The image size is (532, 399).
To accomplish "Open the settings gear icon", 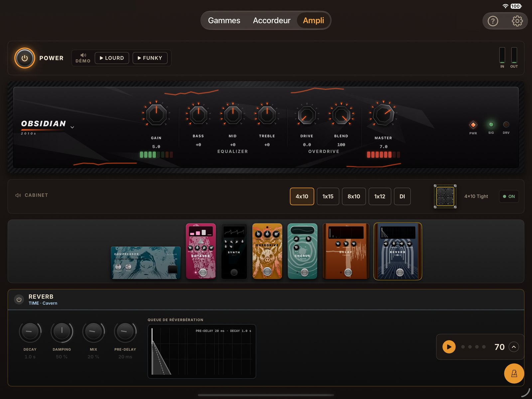I will (517, 21).
